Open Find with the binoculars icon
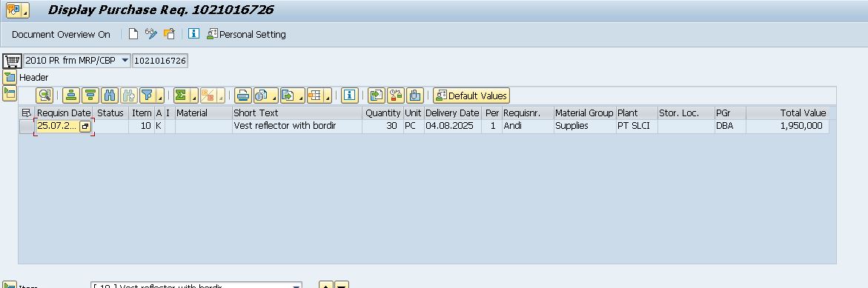 tap(110, 96)
